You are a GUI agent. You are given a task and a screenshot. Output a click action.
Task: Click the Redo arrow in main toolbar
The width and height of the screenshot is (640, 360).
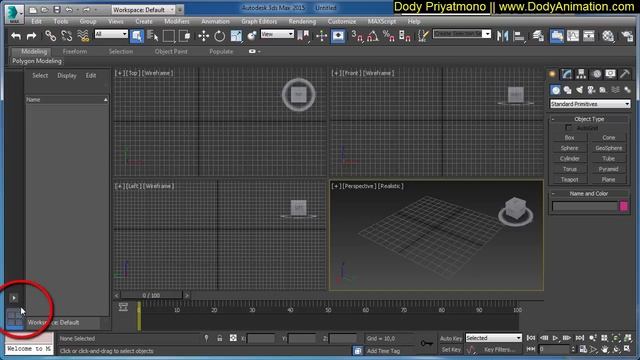pos(31,36)
